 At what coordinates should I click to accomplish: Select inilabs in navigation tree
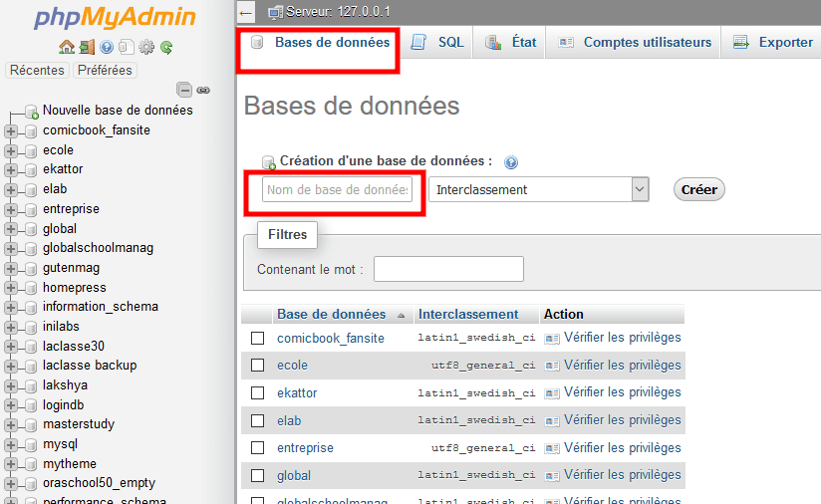click(x=61, y=327)
